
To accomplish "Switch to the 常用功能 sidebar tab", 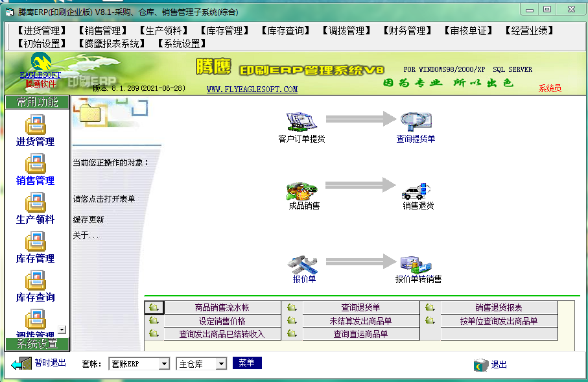I will 38,102.
